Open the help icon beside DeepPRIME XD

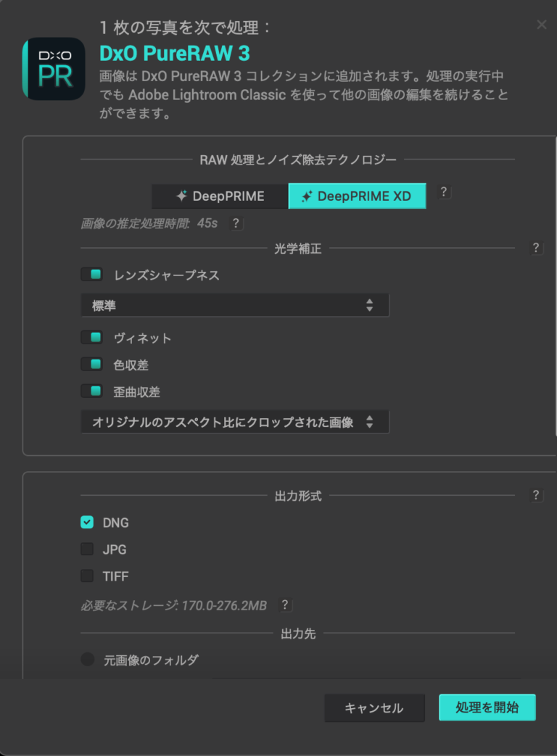coord(443,192)
